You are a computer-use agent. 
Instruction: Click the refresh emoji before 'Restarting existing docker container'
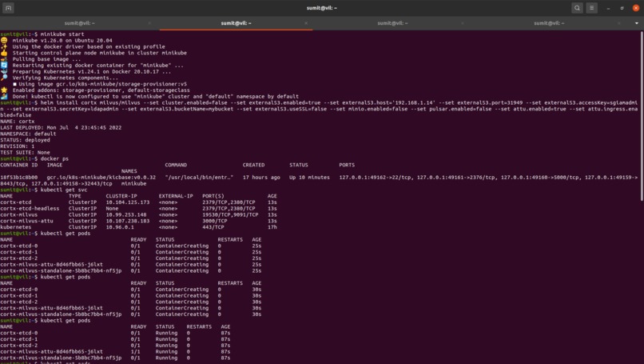pyautogui.click(x=4, y=65)
